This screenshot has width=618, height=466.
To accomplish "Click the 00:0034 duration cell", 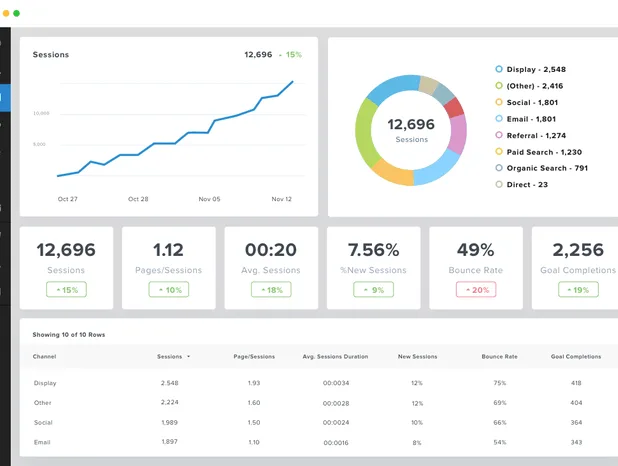I will [336, 383].
